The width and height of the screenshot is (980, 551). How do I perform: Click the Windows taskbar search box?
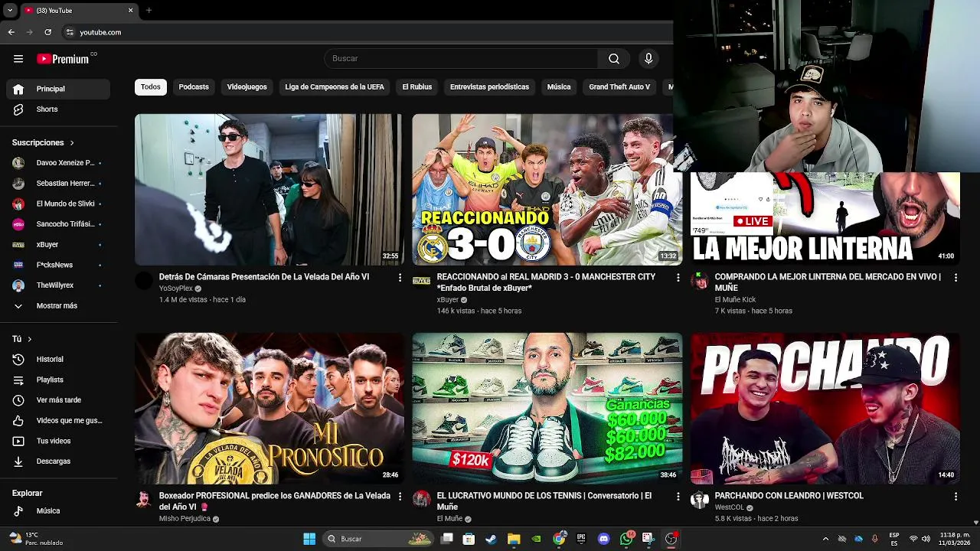tap(379, 539)
